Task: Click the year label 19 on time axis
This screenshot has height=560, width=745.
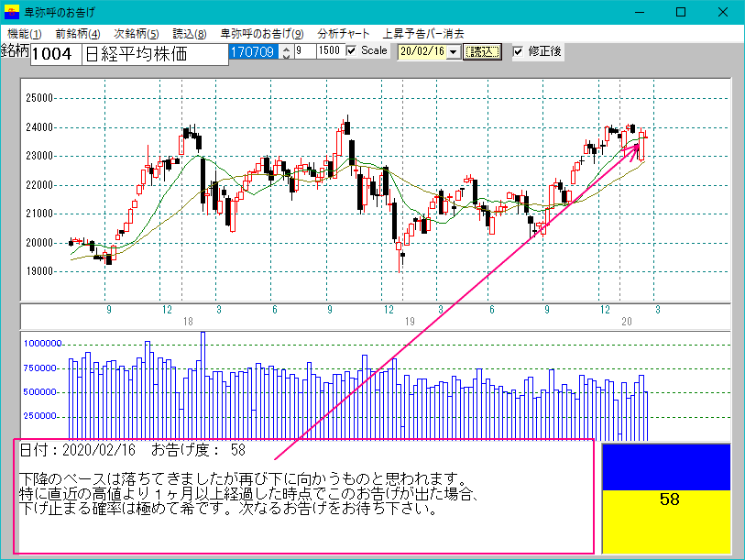Action: [x=410, y=322]
